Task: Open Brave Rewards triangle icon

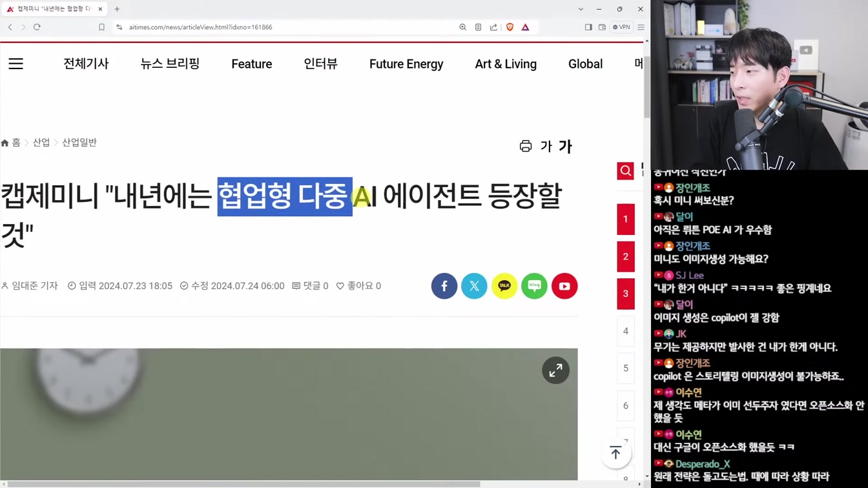Action: [525, 27]
